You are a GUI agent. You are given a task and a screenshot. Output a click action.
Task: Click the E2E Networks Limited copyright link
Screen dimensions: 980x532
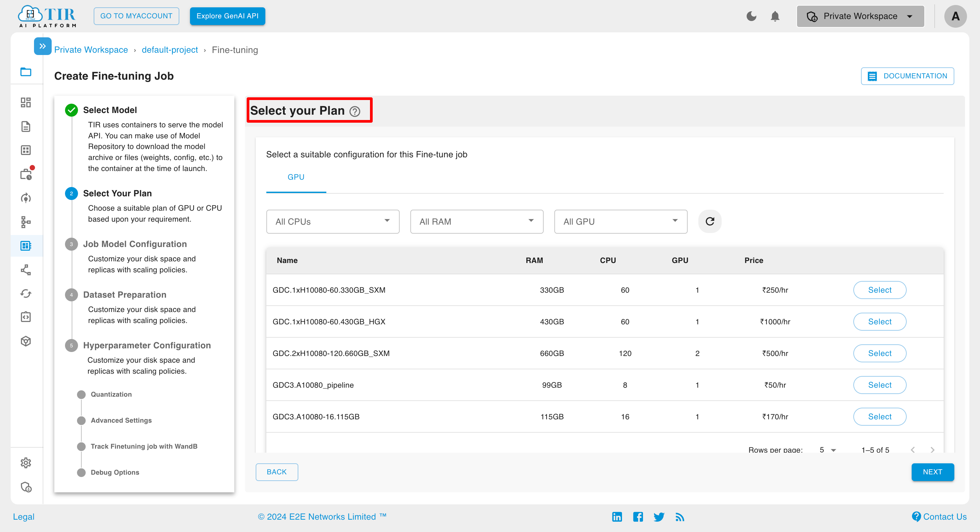(x=322, y=516)
